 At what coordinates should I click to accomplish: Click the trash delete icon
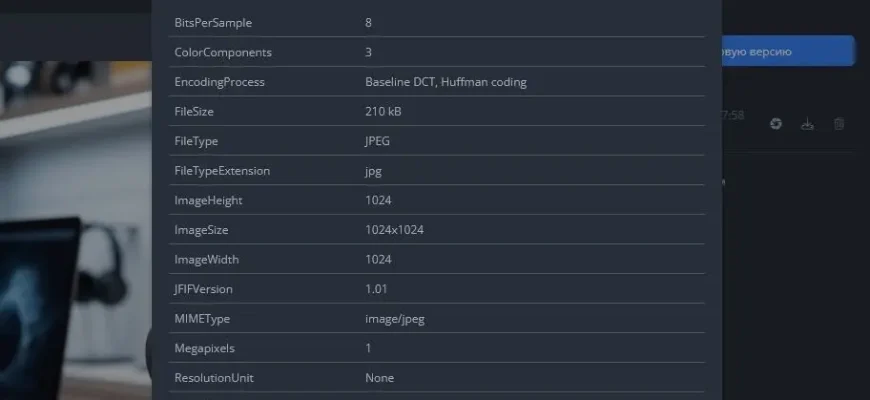tap(839, 124)
